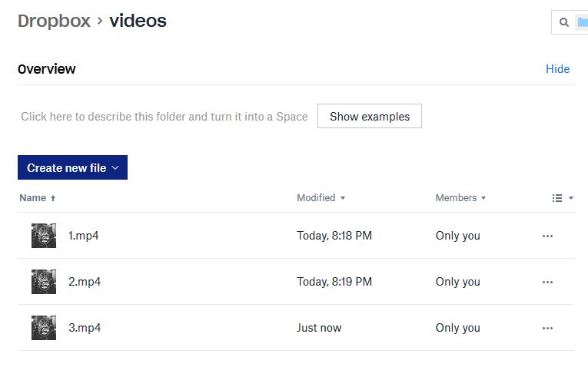Navigate to Dropbox root breadcrumb
The width and height of the screenshot is (588, 367).
point(54,21)
